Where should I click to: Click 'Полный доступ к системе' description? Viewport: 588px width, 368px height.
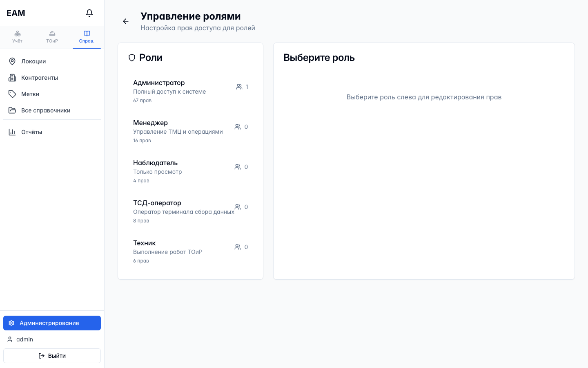(x=169, y=92)
